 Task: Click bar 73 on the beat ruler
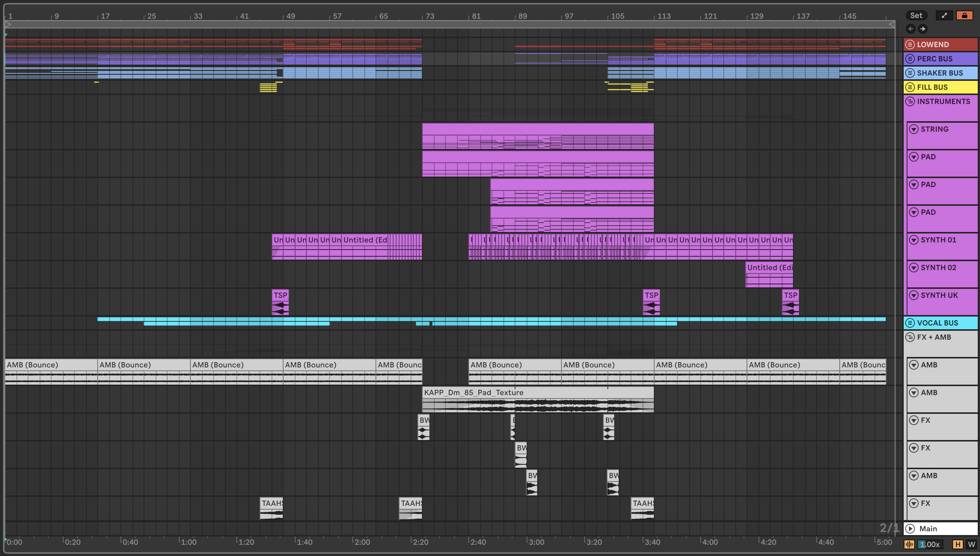point(430,16)
